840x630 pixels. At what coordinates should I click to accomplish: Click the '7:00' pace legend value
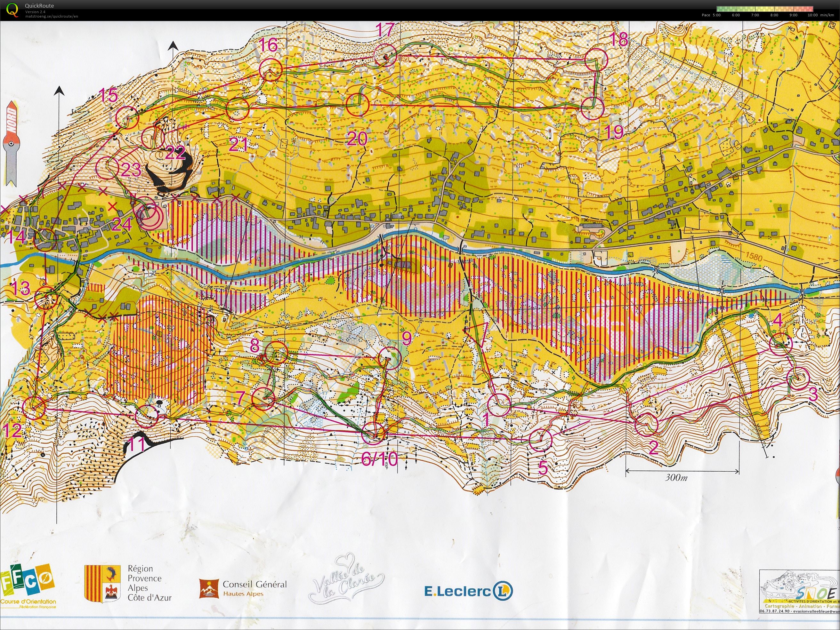[x=755, y=15]
